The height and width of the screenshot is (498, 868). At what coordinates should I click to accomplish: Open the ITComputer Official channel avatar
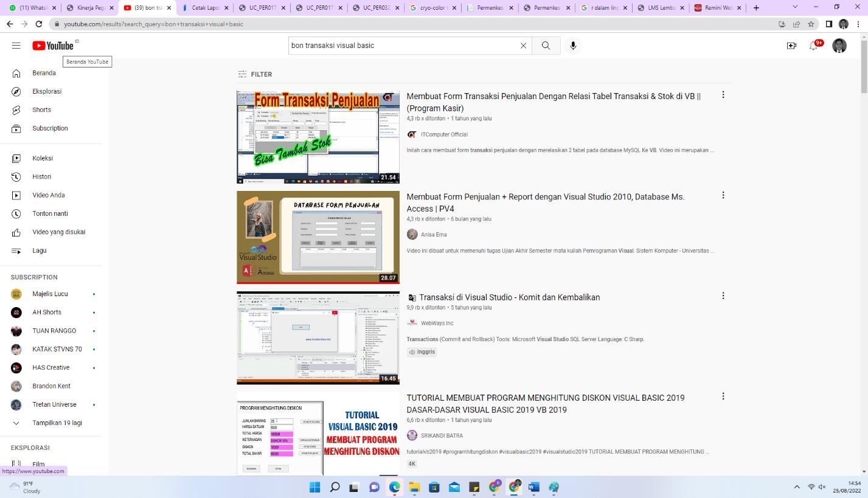[412, 134]
